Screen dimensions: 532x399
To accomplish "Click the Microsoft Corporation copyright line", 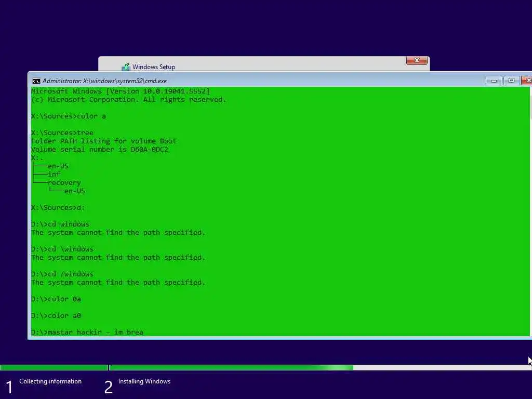I will [x=129, y=99].
